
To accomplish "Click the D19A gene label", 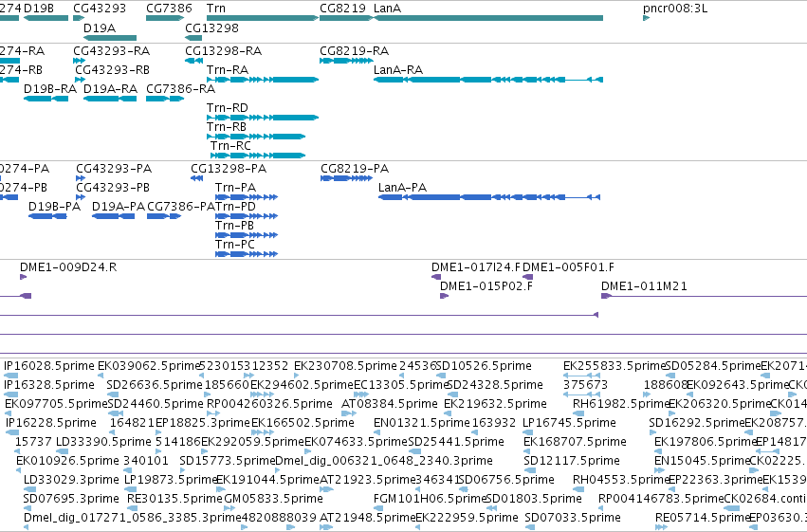I will [x=100, y=28].
